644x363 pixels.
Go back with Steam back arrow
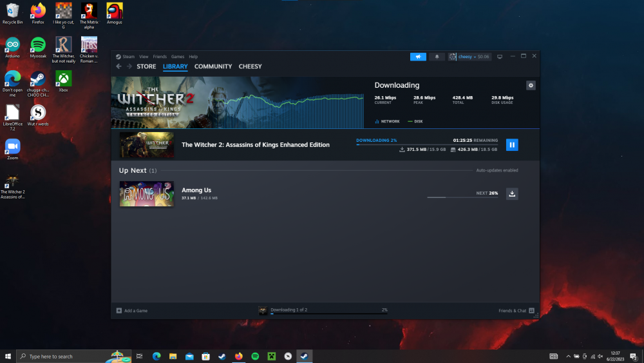(118, 66)
